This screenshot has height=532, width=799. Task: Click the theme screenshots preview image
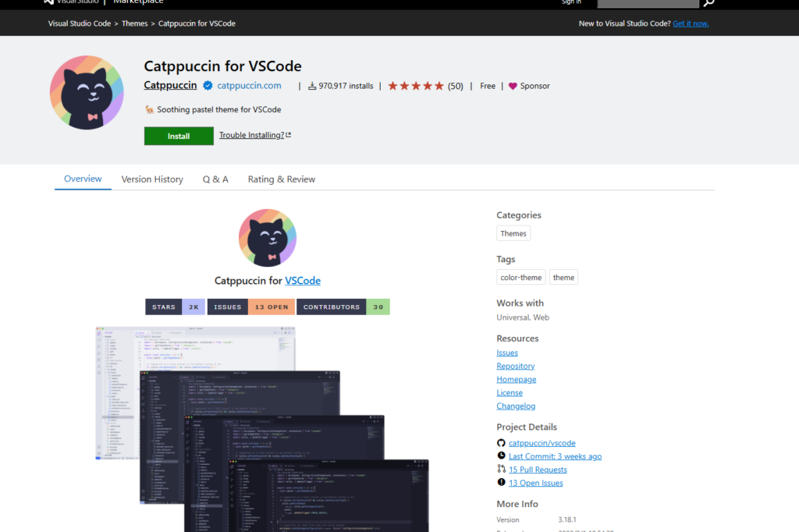[x=262, y=429]
